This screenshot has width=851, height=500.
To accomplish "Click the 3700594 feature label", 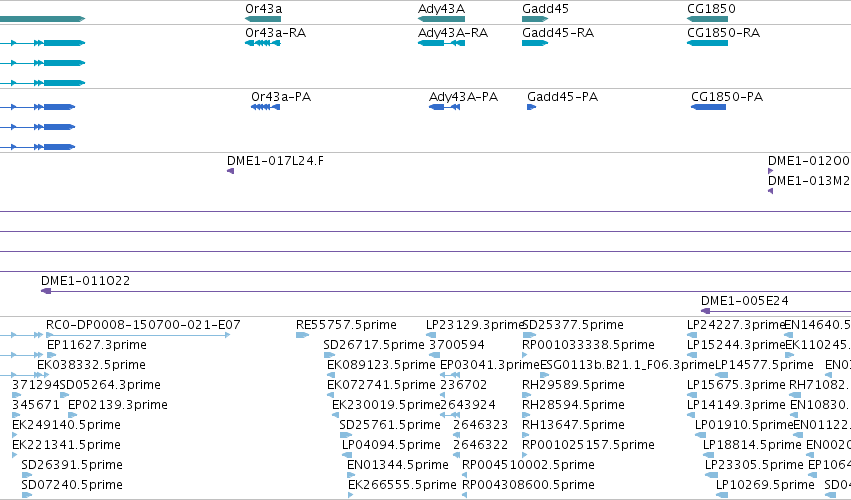I will 456,345.
